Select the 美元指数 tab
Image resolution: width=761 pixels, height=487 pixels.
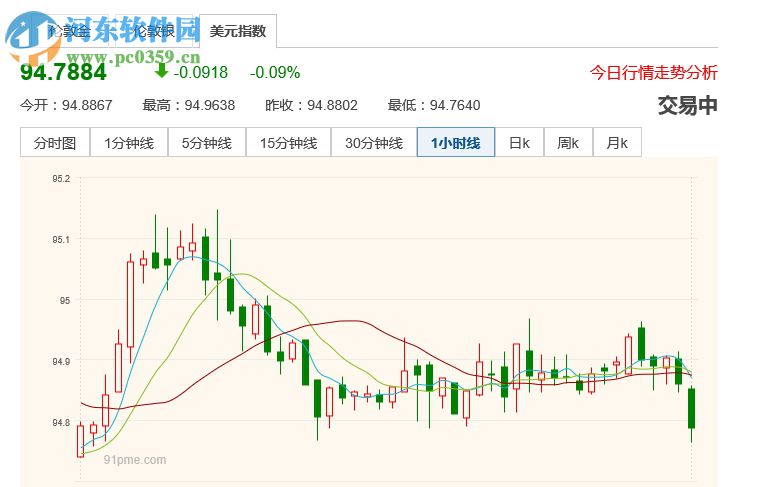click(x=238, y=32)
